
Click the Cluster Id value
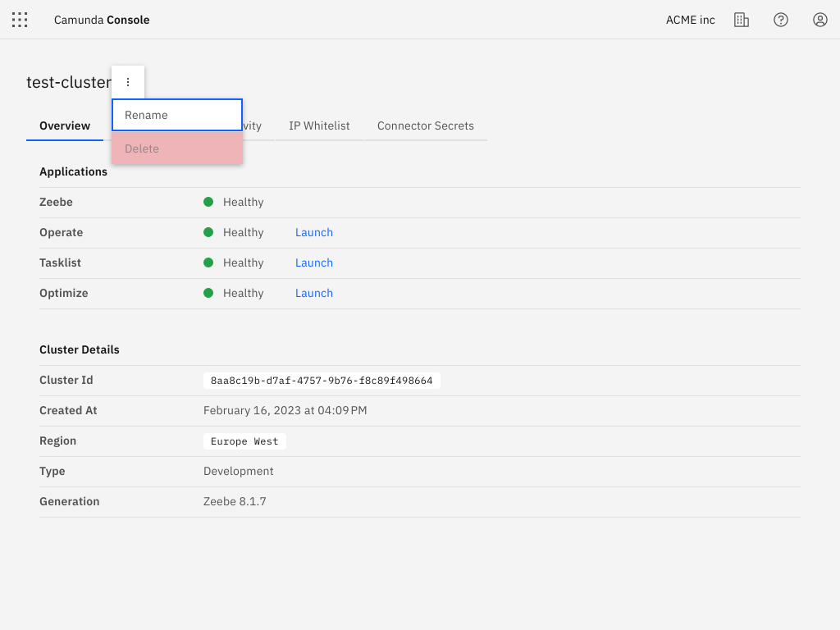[322, 381]
